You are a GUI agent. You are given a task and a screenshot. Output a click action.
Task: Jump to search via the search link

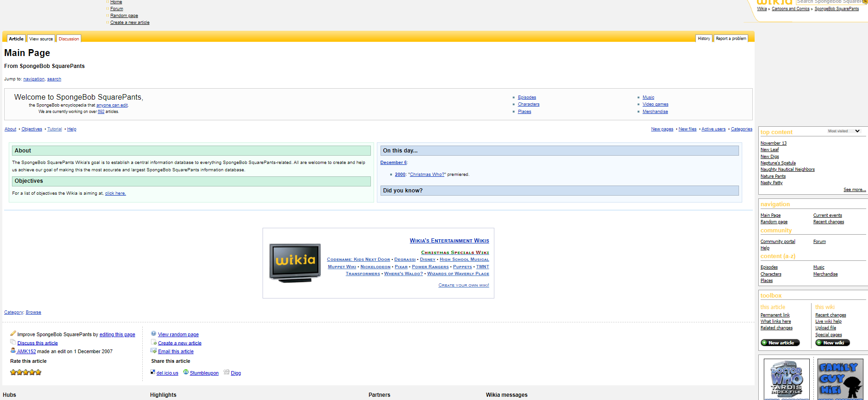(54, 79)
